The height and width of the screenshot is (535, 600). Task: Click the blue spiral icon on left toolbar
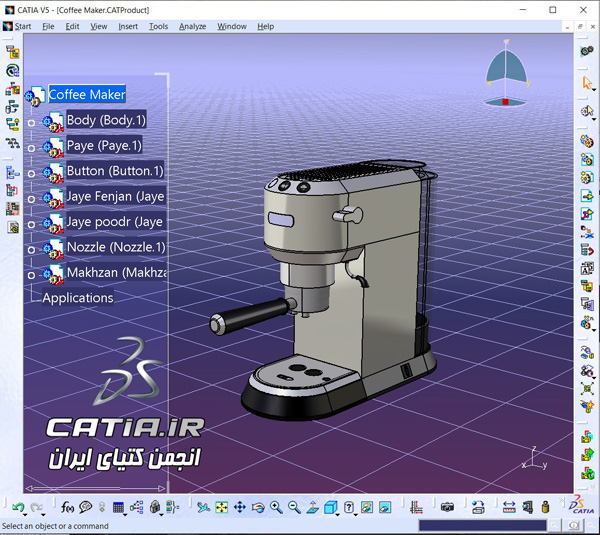click(12, 70)
